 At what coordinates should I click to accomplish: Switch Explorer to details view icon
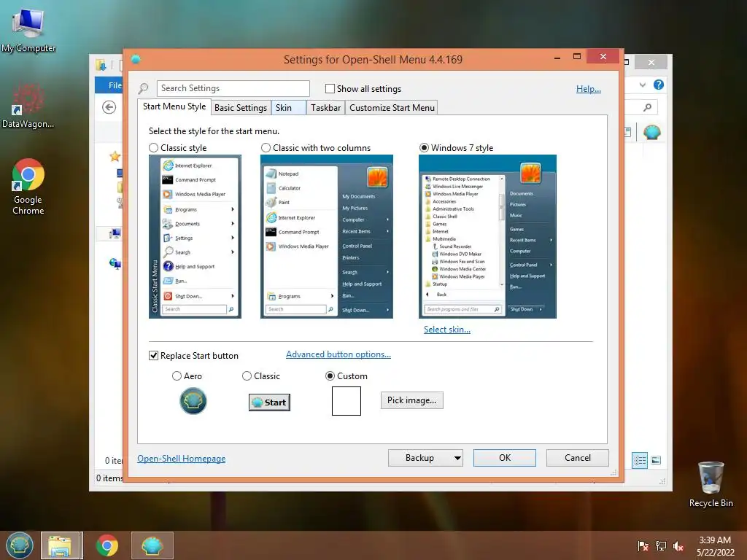(x=640, y=460)
